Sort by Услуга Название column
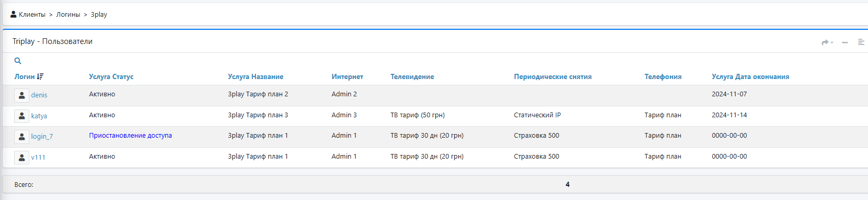This screenshot has height=200, width=868. [256, 76]
